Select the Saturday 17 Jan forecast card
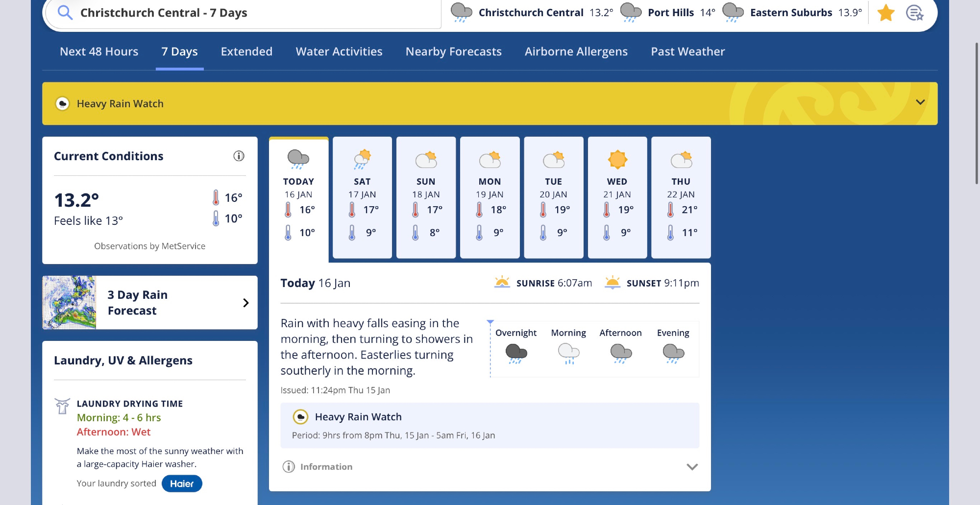This screenshot has height=505, width=980. click(x=362, y=197)
